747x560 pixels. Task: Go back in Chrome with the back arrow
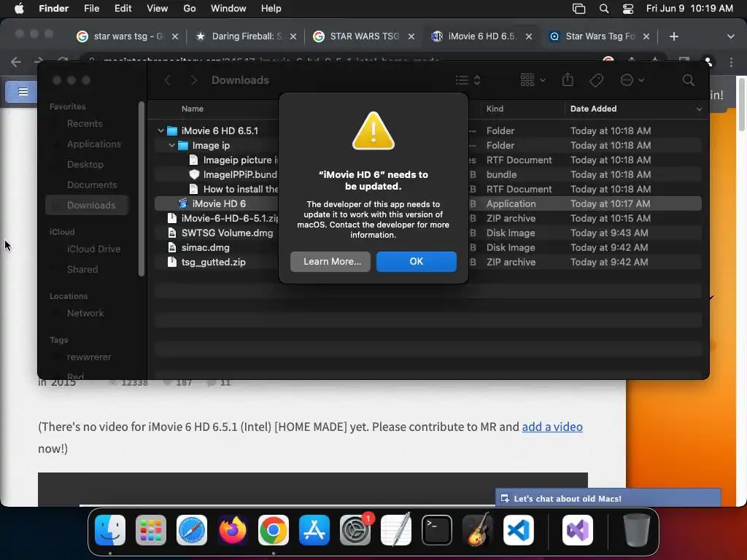click(x=16, y=62)
